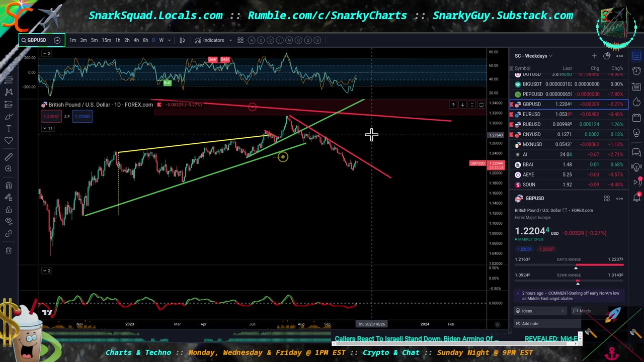
Task: Select the brush drawing tool
Action: pos(9,117)
